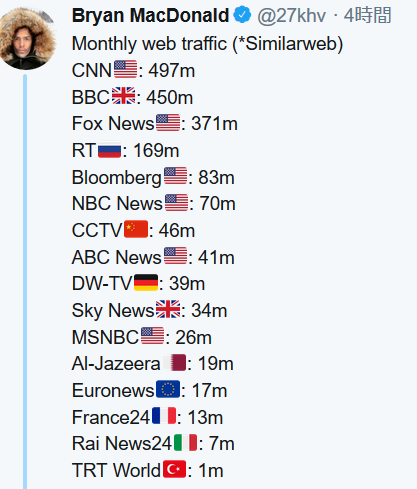Viewport: 417px width, 489px height.
Task: Click the Italian flag next to Rai News24
Action: pyautogui.click(x=186, y=442)
